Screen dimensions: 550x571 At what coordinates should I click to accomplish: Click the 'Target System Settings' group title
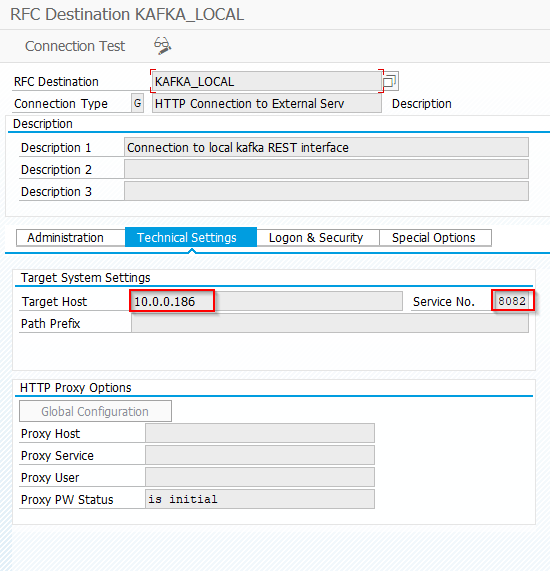(x=86, y=278)
